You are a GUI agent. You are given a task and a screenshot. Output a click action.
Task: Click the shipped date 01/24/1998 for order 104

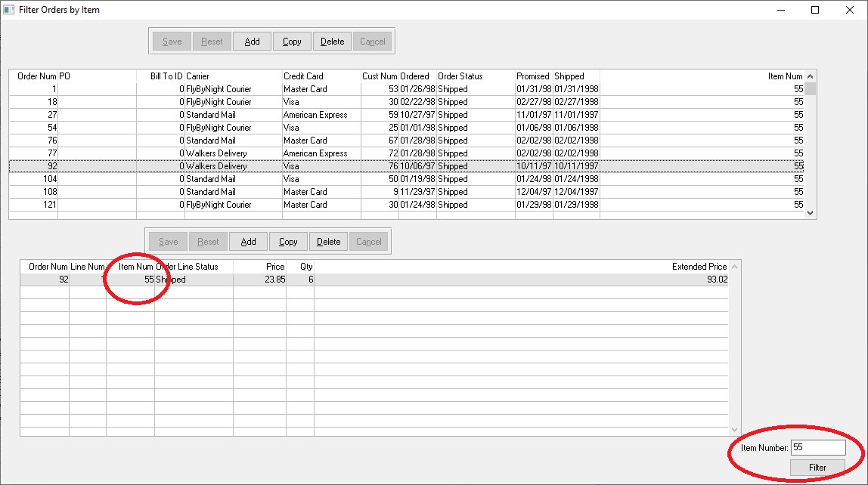click(x=576, y=179)
